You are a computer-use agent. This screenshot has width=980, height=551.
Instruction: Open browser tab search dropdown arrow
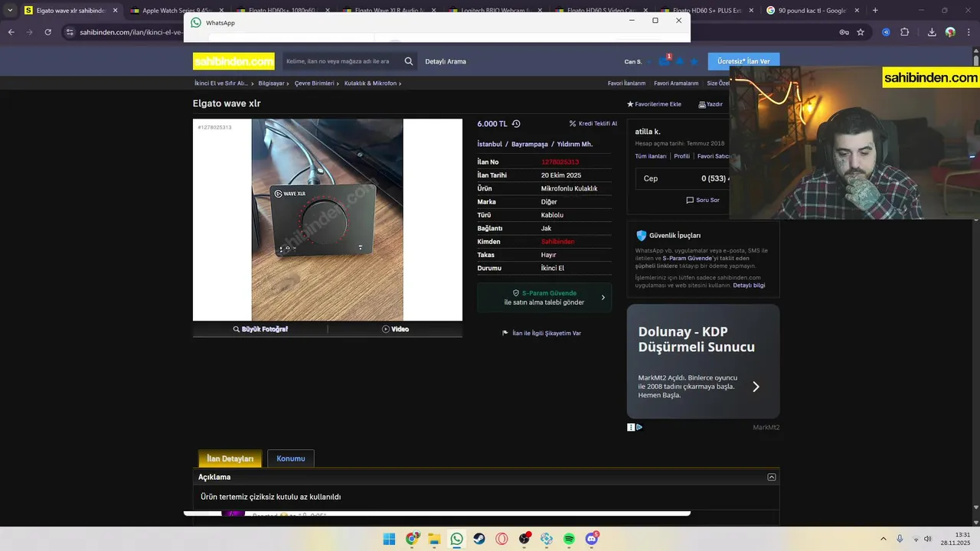[10, 11]
